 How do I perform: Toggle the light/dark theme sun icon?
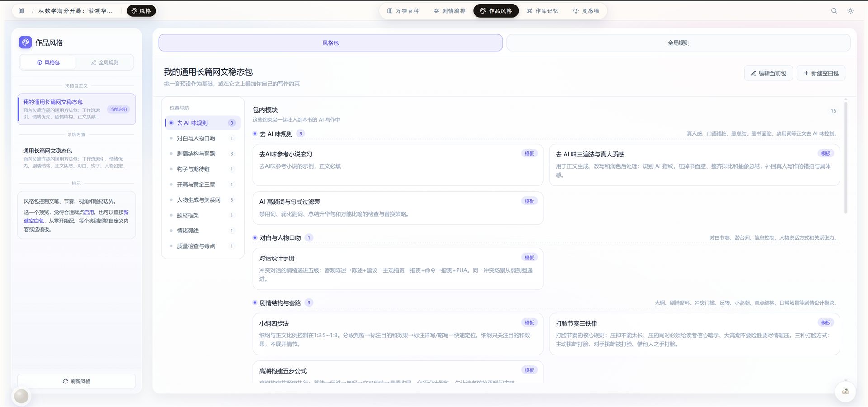pos(850,11)
